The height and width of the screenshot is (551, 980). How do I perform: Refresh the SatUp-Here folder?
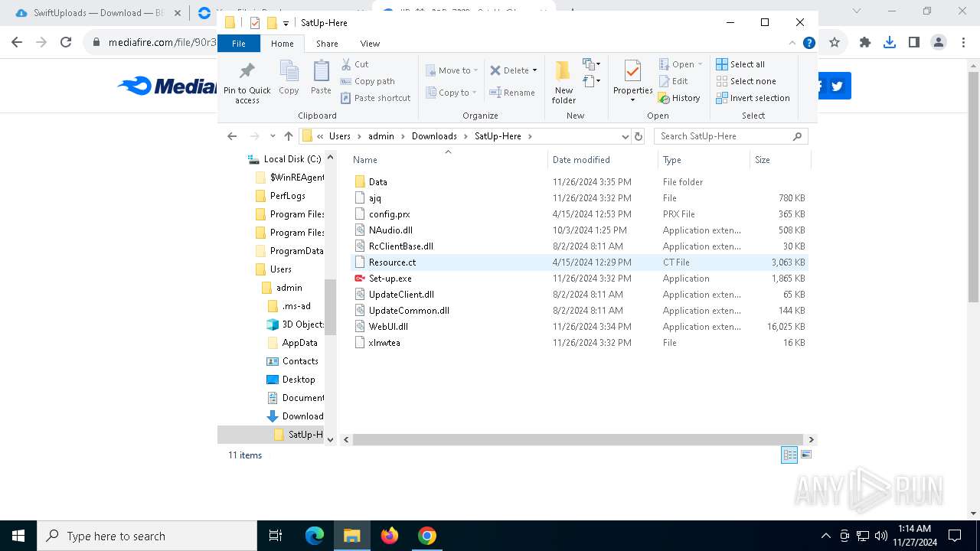point(639,136)
